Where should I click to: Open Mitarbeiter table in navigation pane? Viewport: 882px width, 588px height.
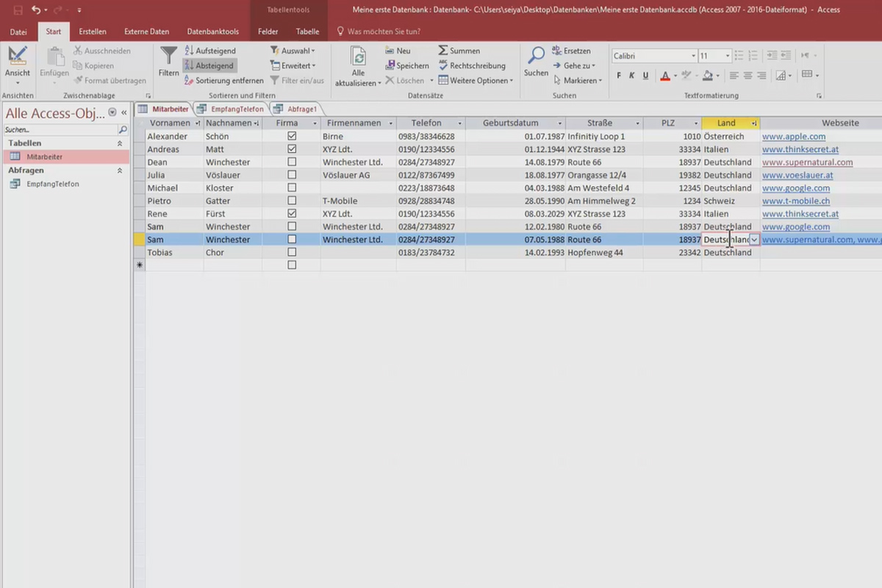coord(65,157)
